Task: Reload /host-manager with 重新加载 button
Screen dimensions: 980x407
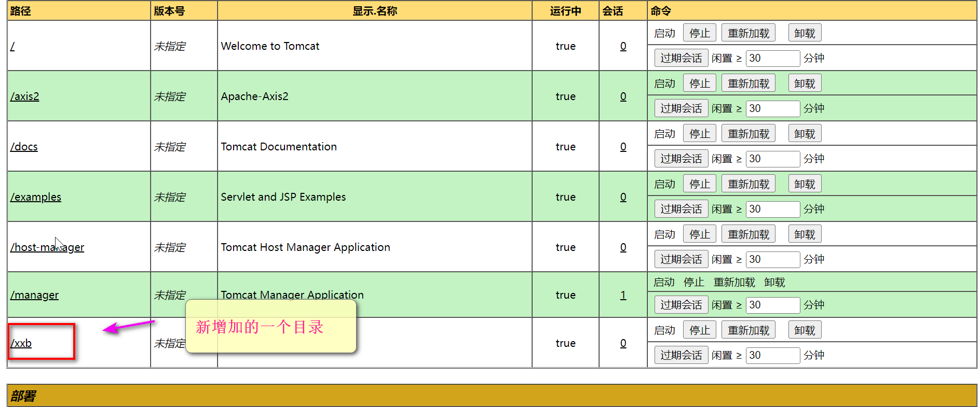Action: click(x=748, y=234)
